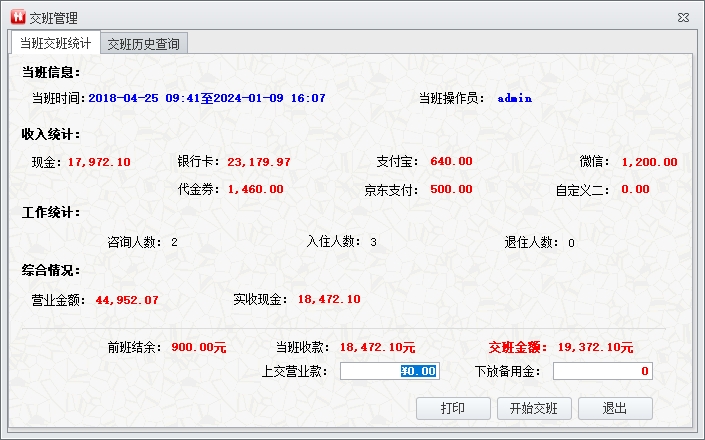This screenshot has width=705, height=440.
Task: Select the 微信 amount 1,200.00
Action: 649,162
